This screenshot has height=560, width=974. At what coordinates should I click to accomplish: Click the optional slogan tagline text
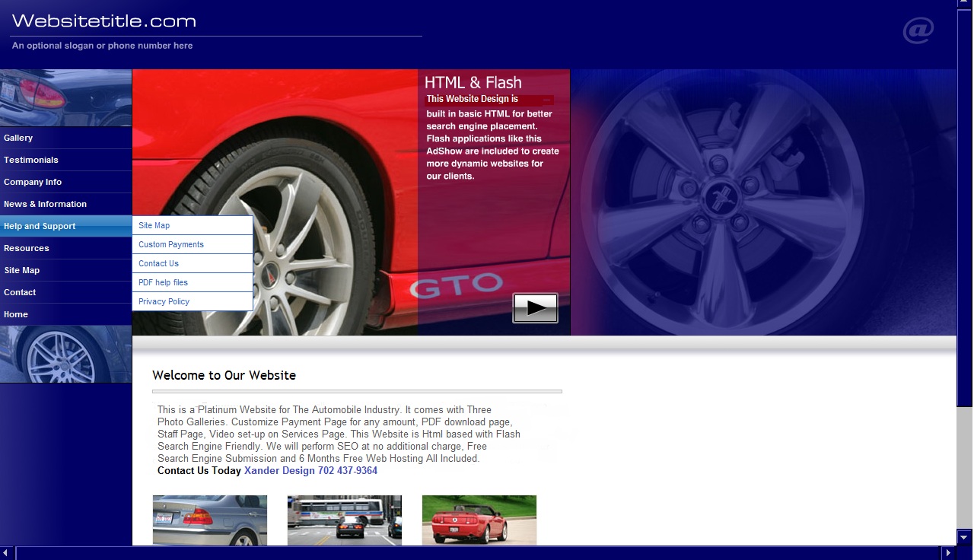pyautogui.click(x=102, y=46)
